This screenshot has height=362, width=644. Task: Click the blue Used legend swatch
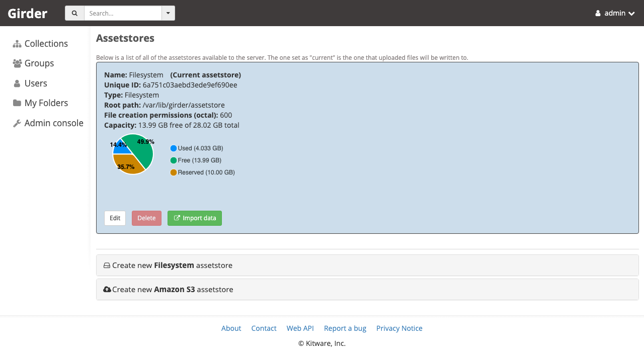[174, 148]
